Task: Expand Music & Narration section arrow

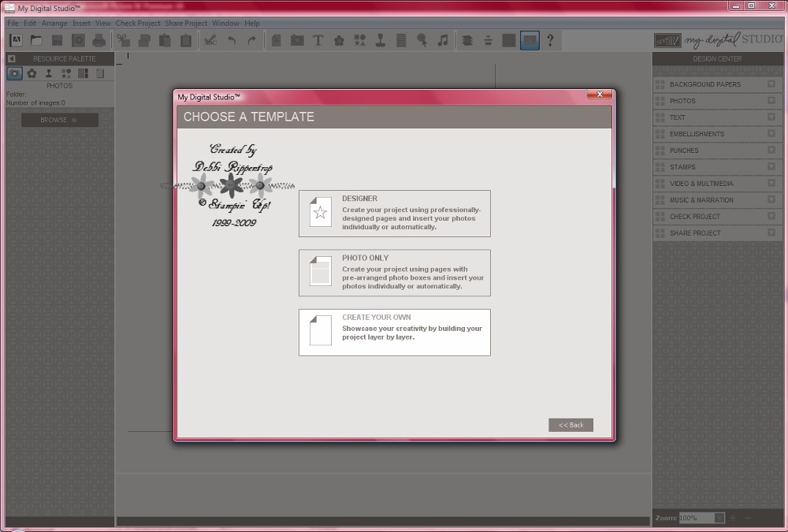Action: tap(771, 199)
